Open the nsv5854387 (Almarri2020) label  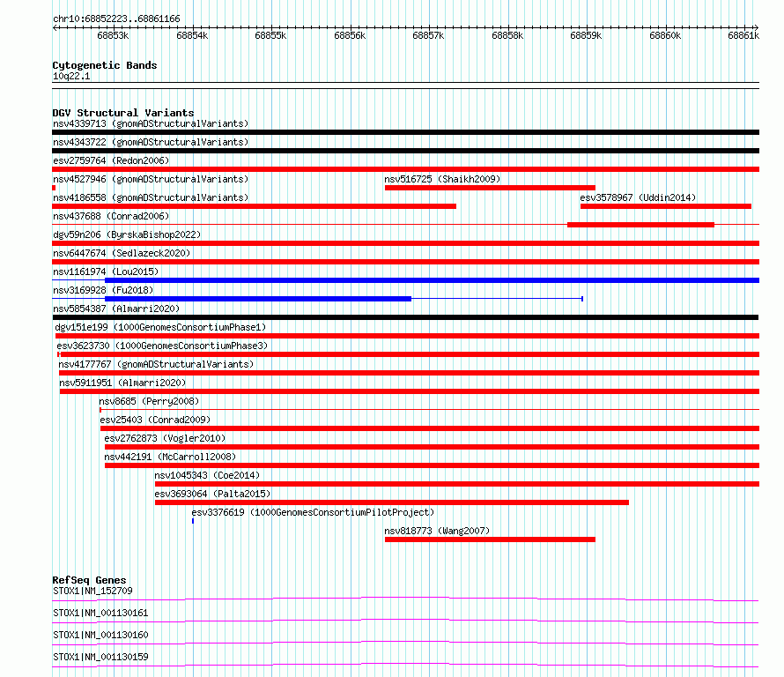116,309
